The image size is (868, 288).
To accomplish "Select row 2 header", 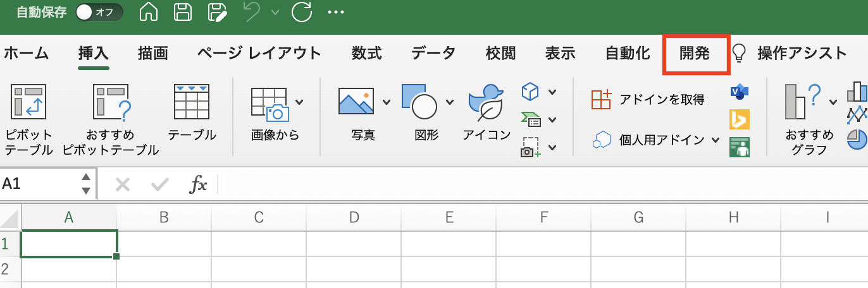I will [10, 270].
